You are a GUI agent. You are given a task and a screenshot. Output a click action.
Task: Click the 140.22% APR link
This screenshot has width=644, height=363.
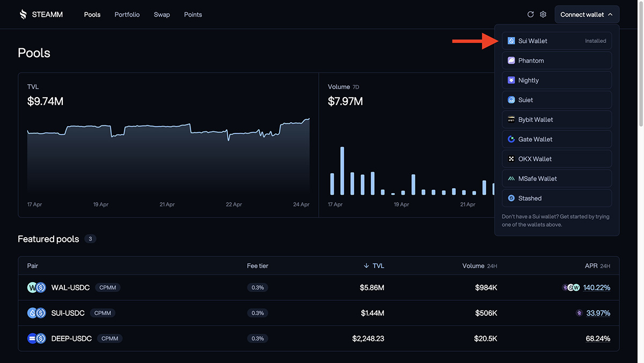tap(597, 287)
